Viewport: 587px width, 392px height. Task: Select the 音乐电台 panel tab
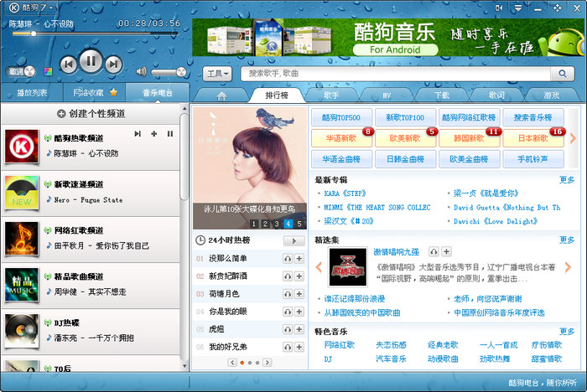coord(158,93)
